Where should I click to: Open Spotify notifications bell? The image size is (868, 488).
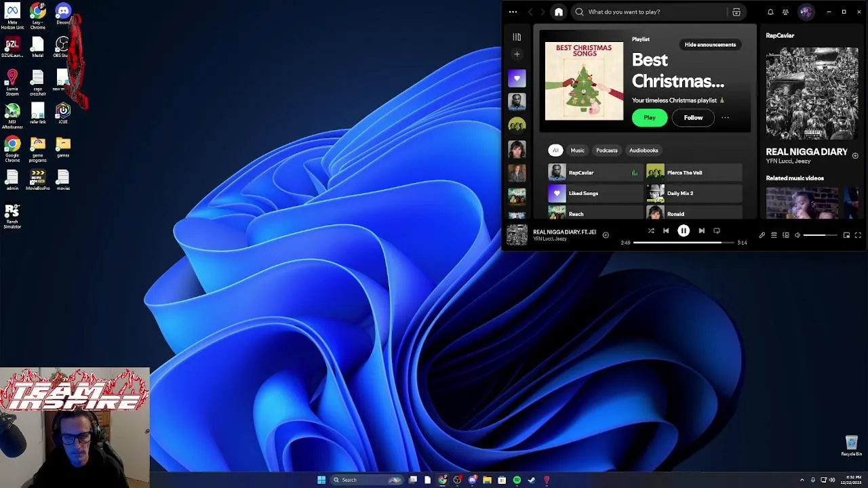[x=770, y=12]
